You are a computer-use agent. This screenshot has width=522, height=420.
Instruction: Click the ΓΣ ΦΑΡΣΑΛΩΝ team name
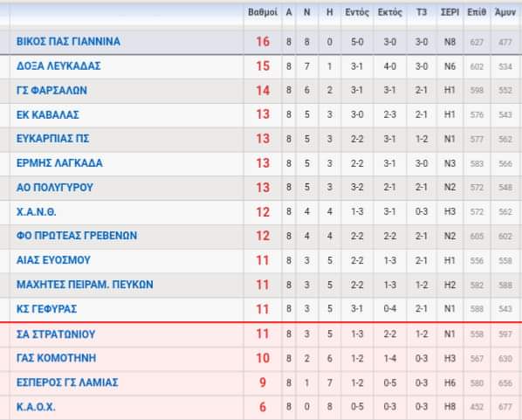pyautogui.click(x=52, y=90)
